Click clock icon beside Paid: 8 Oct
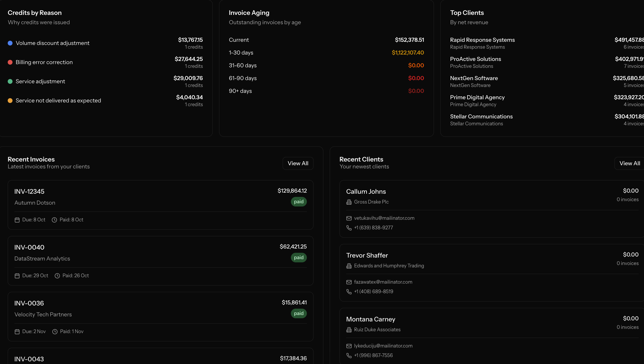 (x=54, y=220)
